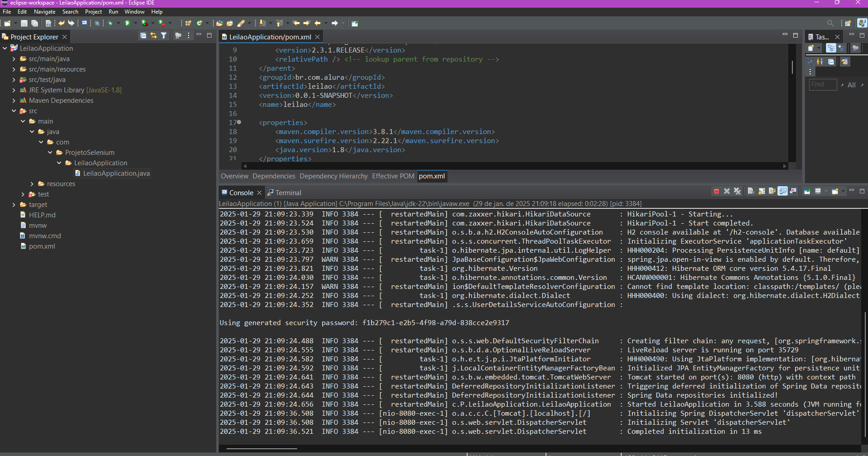Select the LeilaoApplication.java file

116,173
